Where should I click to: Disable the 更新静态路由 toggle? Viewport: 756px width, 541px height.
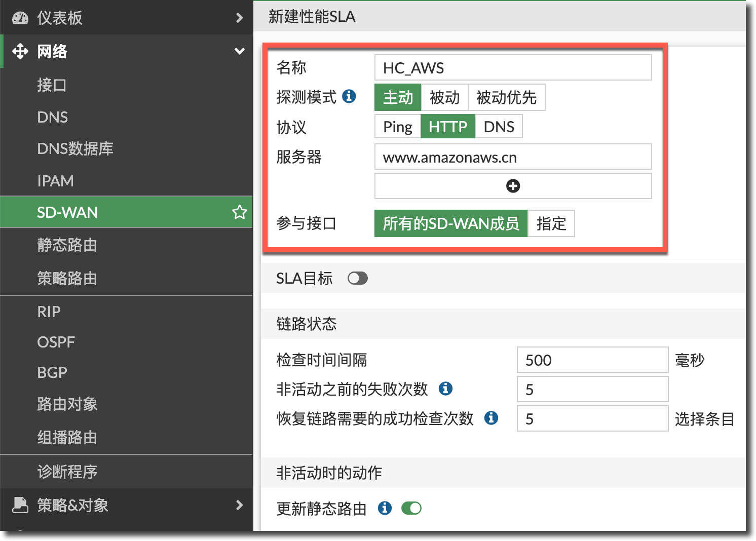411,508
